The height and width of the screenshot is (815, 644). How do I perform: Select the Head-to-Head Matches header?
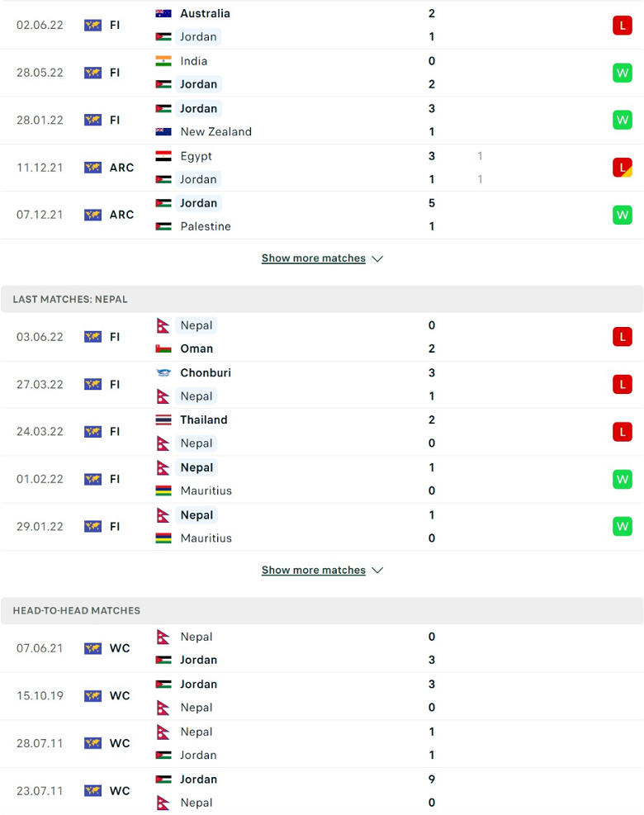[x=322, y=611]
